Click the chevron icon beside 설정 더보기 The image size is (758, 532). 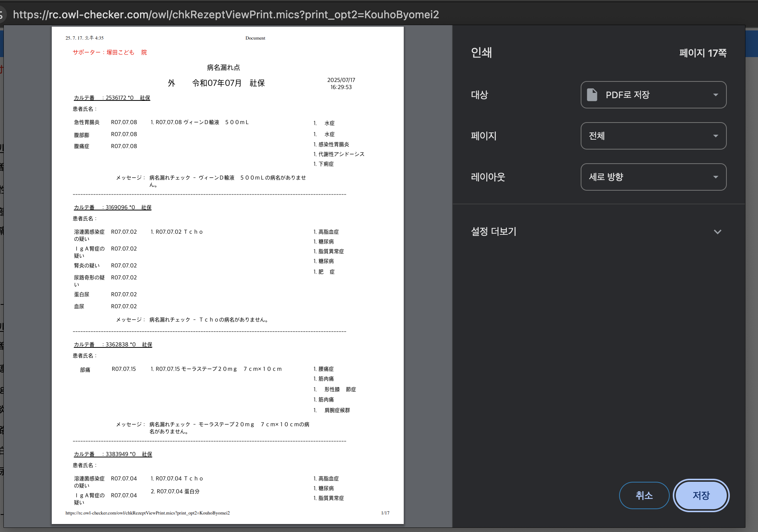pyautogui.click(x=717, y=232)
